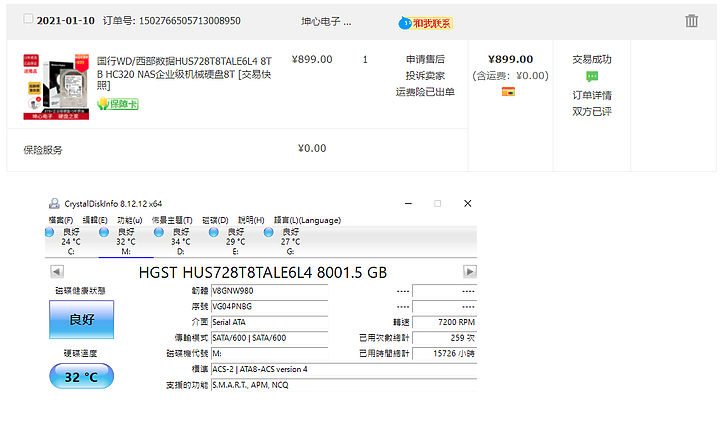This screenshot has height=440, width=720.
Task: Click the rotation rate value 7200 RPM
Action: tap(444, 322)
